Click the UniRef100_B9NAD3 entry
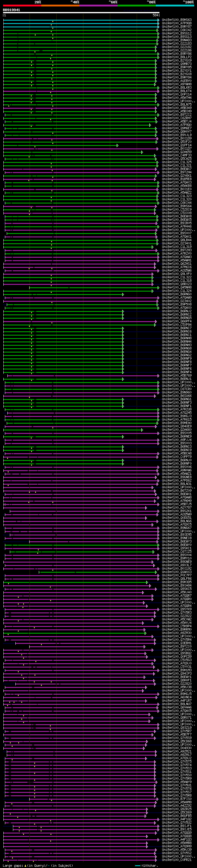197x868 pixels. click(177, 40)
